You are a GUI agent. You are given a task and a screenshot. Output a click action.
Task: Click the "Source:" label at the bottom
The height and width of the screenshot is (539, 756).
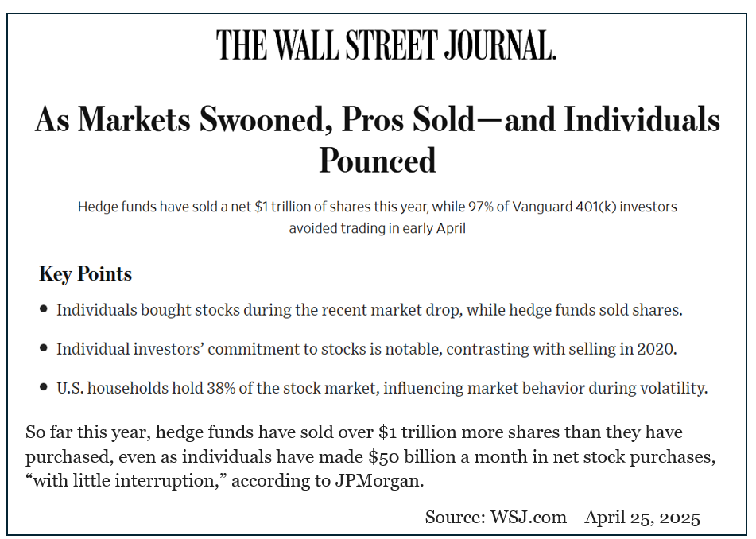(x=456, y=518)
